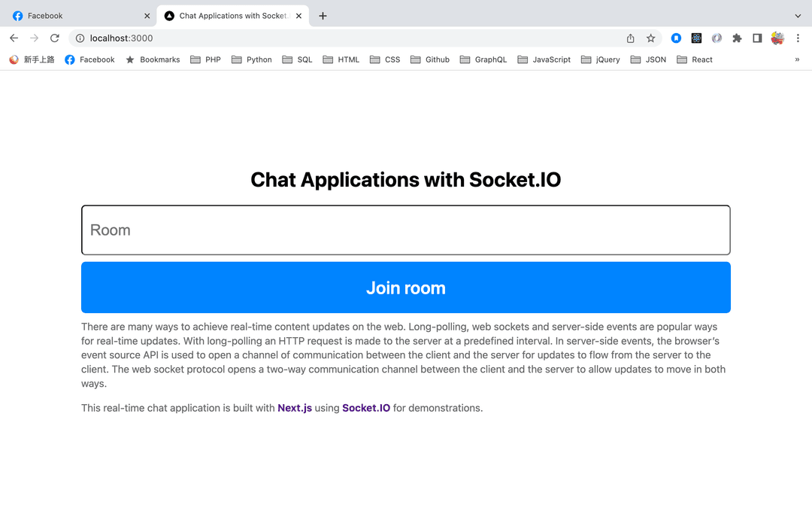The width and height of the screenshot is (812, 508).
Task: Follow the Next.js link
Action: (295, 408)
